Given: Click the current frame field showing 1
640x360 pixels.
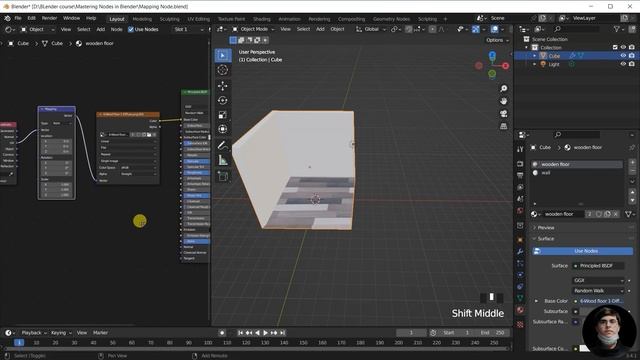Looking at the screenshot, I should click(x=411, y=333).
